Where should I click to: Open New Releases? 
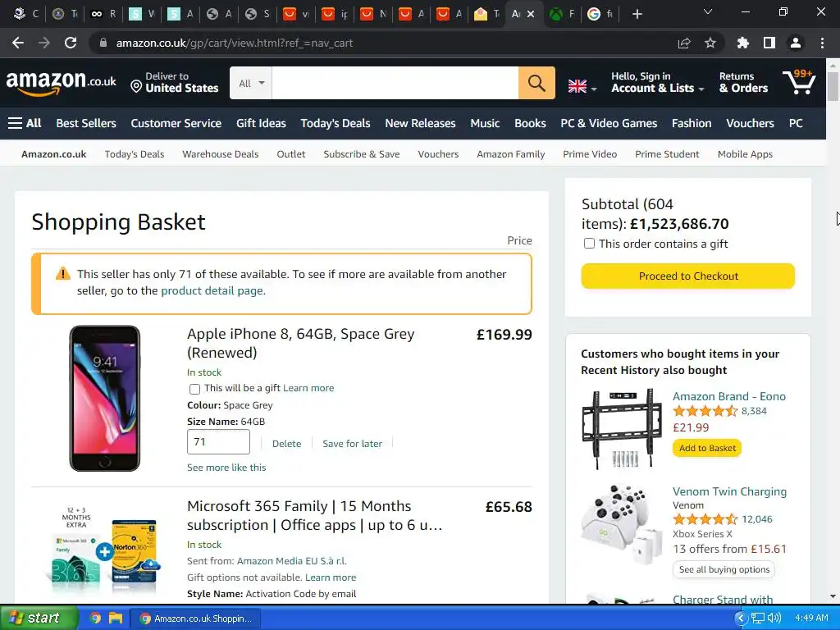pyautogui.click(x=420, y=123)
